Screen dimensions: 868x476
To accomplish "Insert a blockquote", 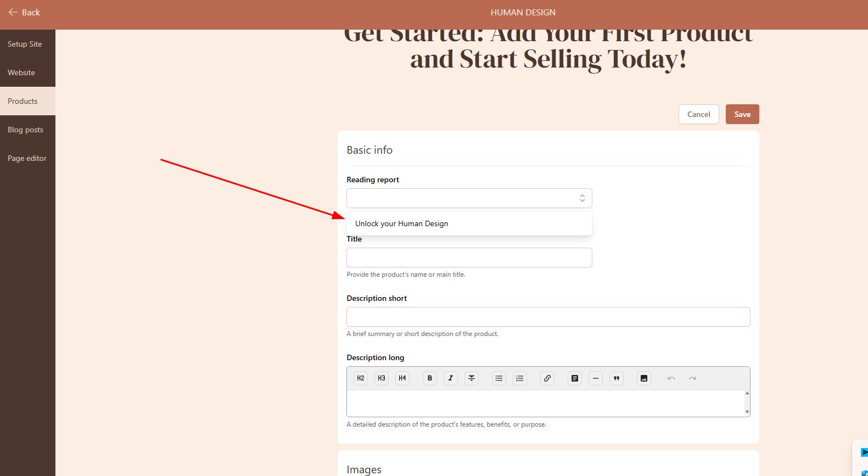I will tap(617, 378).
